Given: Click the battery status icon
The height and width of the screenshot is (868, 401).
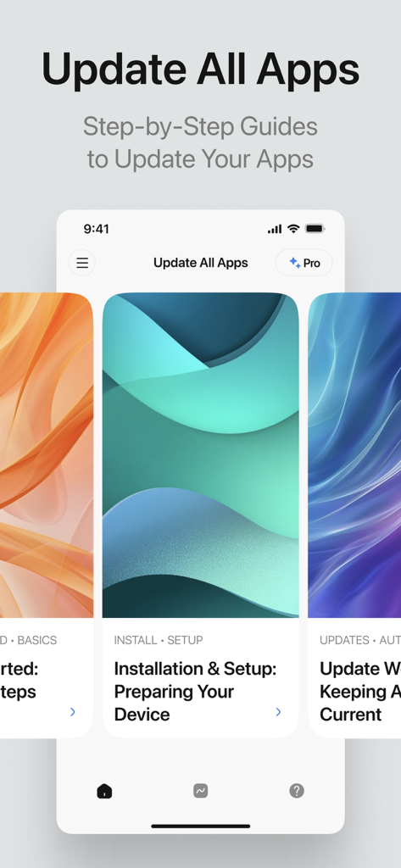Looking at the screenshot, I should click(x=315, y=229).
